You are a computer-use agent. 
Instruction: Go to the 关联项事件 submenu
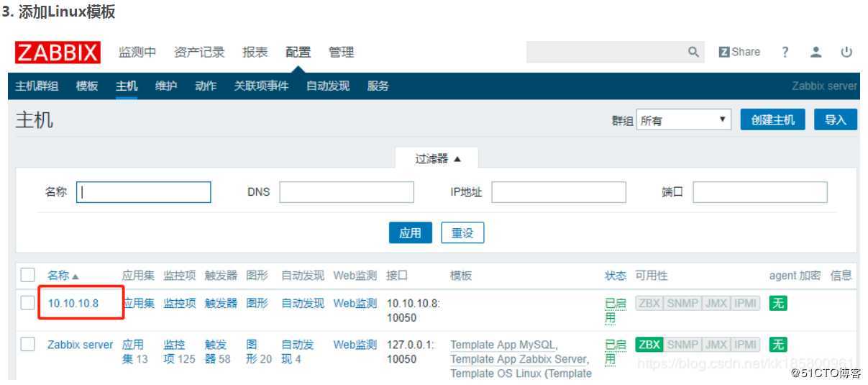click(262, 86)
